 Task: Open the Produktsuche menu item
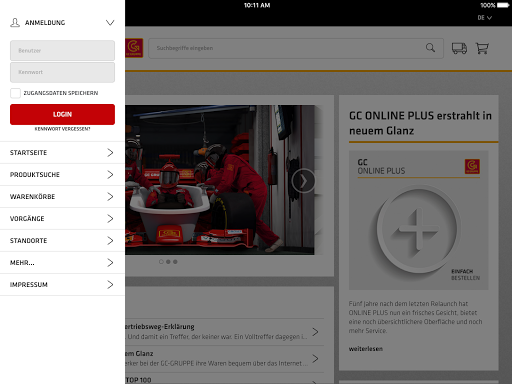pyautogui.click(x=62, y=175)
